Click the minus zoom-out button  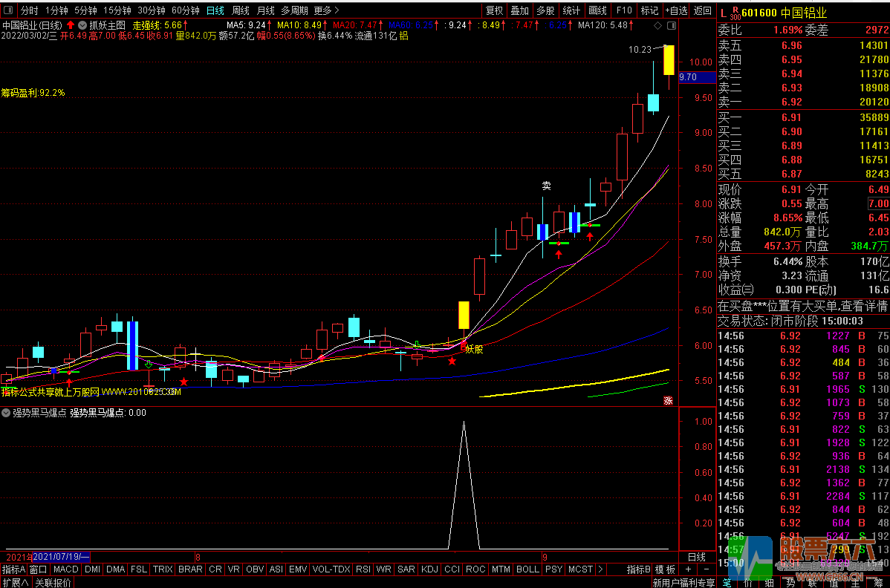click(x=706, y=569)
